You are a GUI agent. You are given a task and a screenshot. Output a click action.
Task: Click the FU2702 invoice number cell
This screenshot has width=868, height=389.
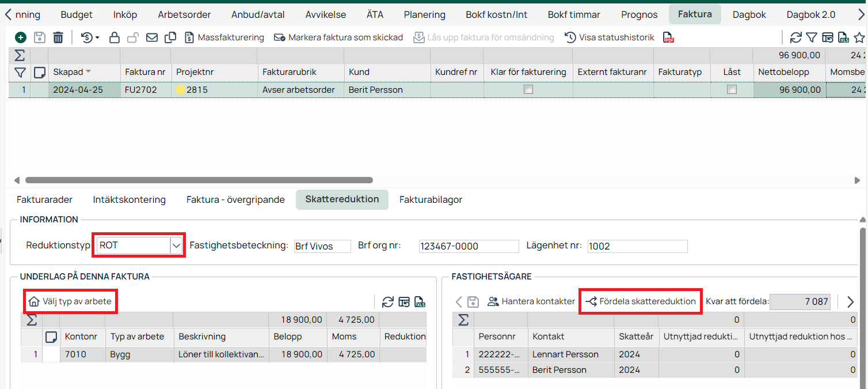[x=145, y=90]
